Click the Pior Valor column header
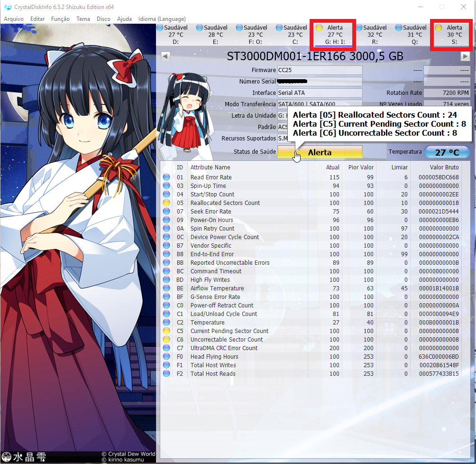 click(x=361, y=167)
